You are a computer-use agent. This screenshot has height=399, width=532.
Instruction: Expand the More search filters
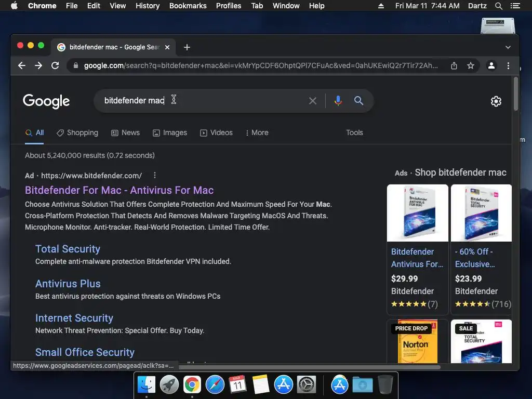tap(257, 132)
